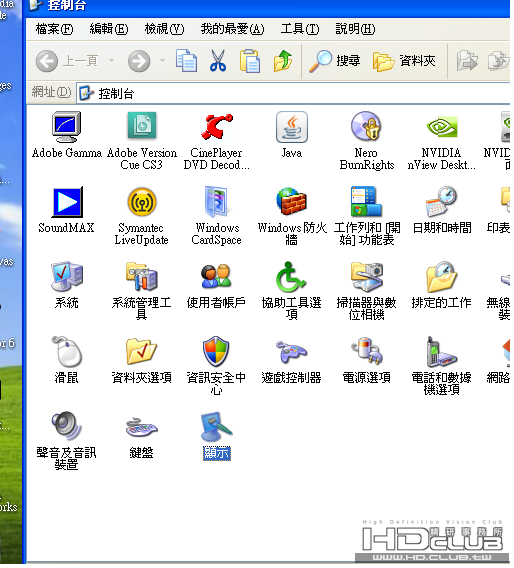
Task: Open the 使用者帳戶 icon
Action: [x=217, y=276]
